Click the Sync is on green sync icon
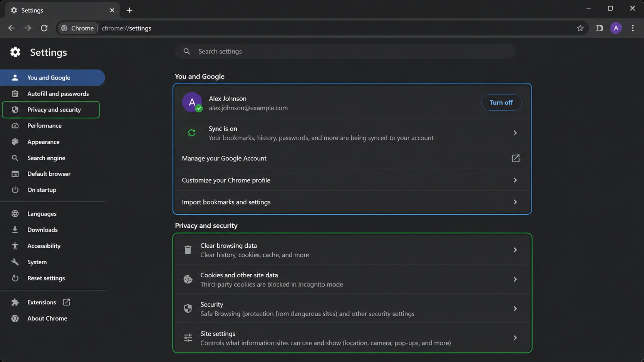This screenshot has width=644, height=362. coord(192,133)
